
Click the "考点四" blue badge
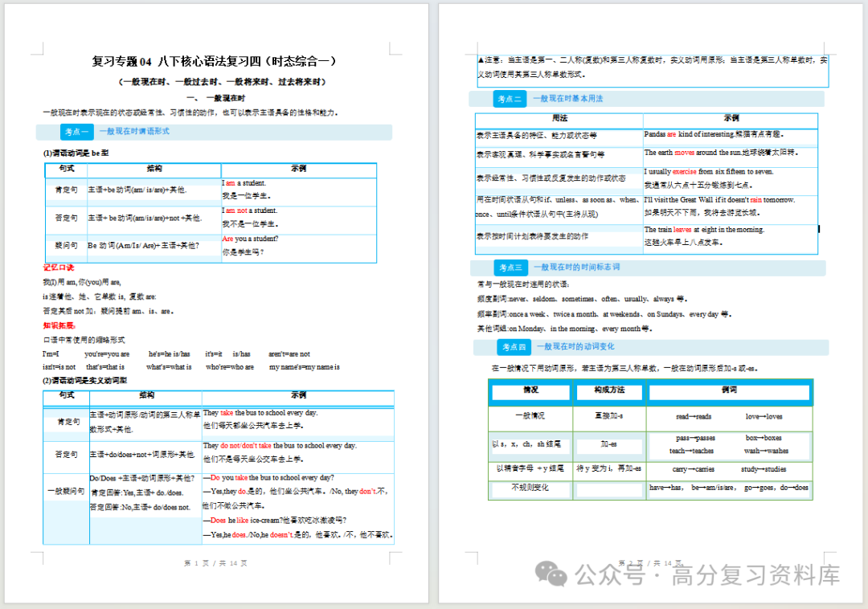514,347
